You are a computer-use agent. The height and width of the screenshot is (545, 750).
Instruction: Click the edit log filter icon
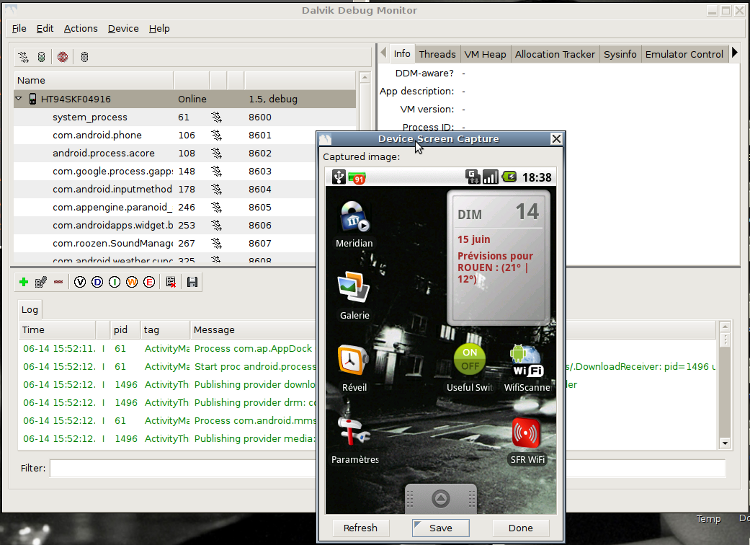pos(41,283)
